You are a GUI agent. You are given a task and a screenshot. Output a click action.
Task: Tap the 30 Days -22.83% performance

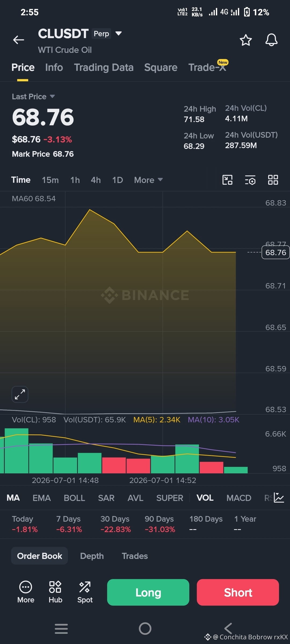(115, 524)
